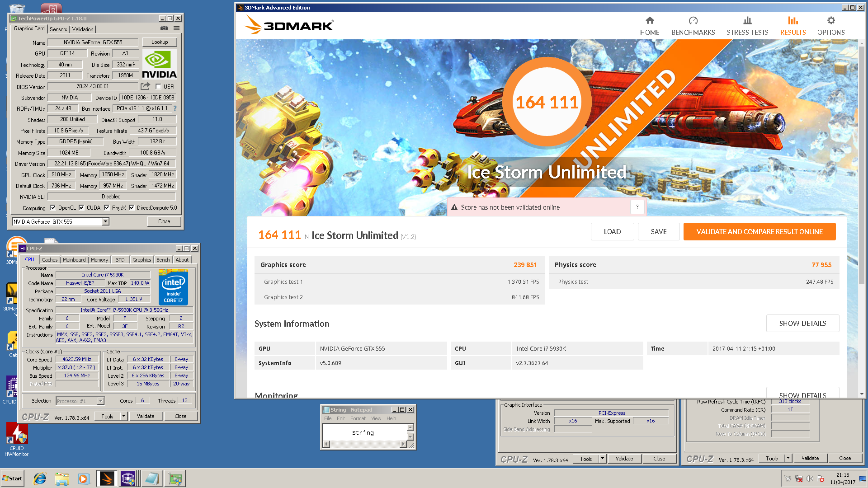Switch to SPD tab in CPU-Z
Screen dimensions: 868x488
tap(120, 260)
